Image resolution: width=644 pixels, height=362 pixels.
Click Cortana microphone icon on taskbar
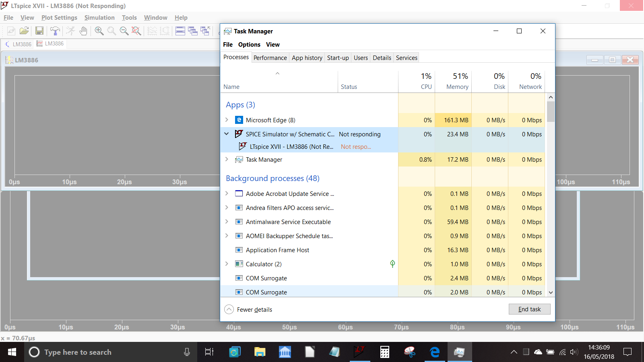coord(187,352)
